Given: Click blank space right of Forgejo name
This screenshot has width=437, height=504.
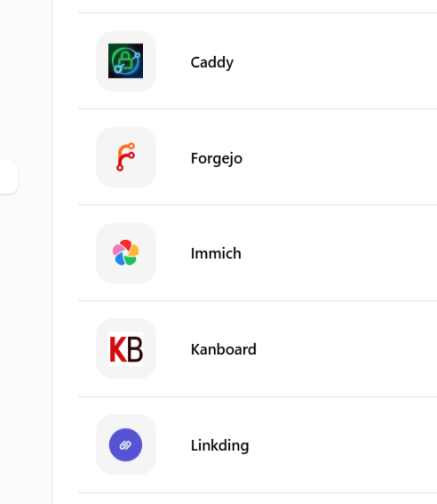Looking at the screenshot, I should point(338,156).
